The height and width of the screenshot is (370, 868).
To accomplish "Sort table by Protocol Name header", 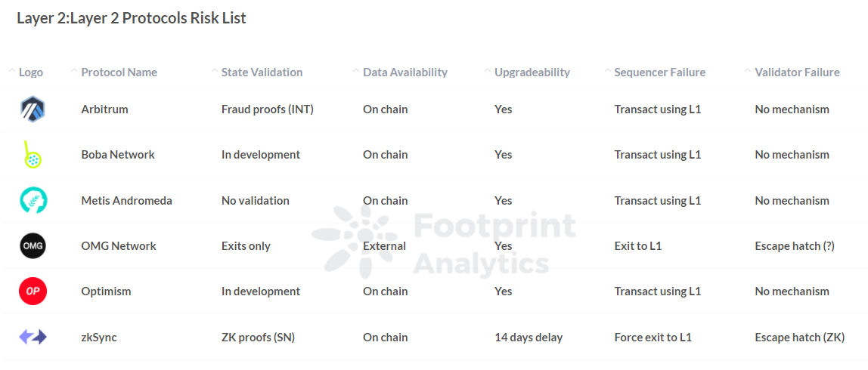I will point(119,72).
